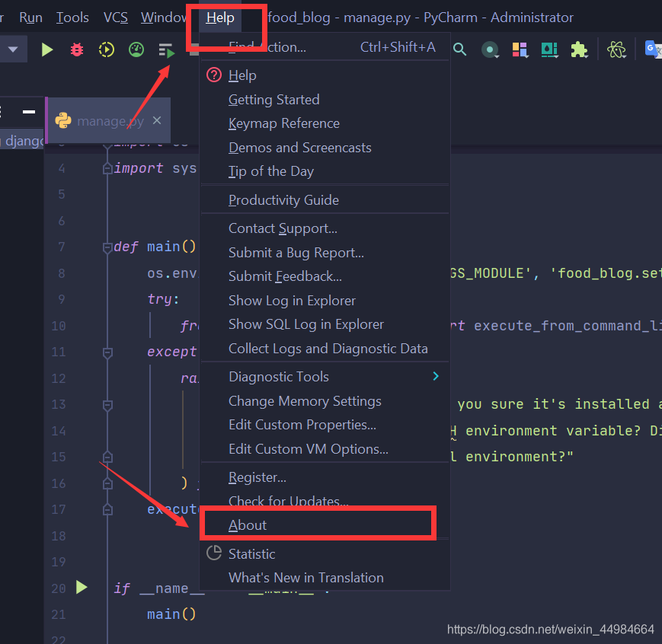Run main from gutter play icon on line 20
The height and width of the screenshot is (644, 662).
pyautogui.click(x=82, y=587)
